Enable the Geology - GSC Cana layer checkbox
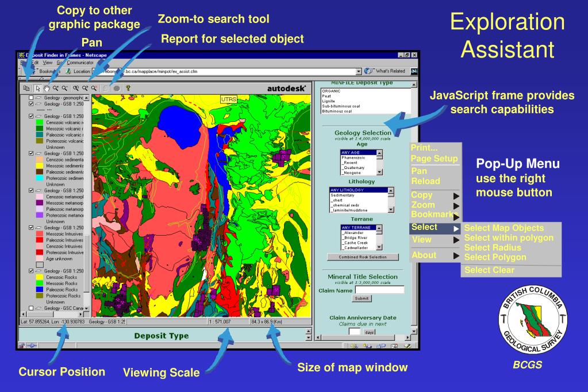Screen dimensions: 588x392 [31, 308]
